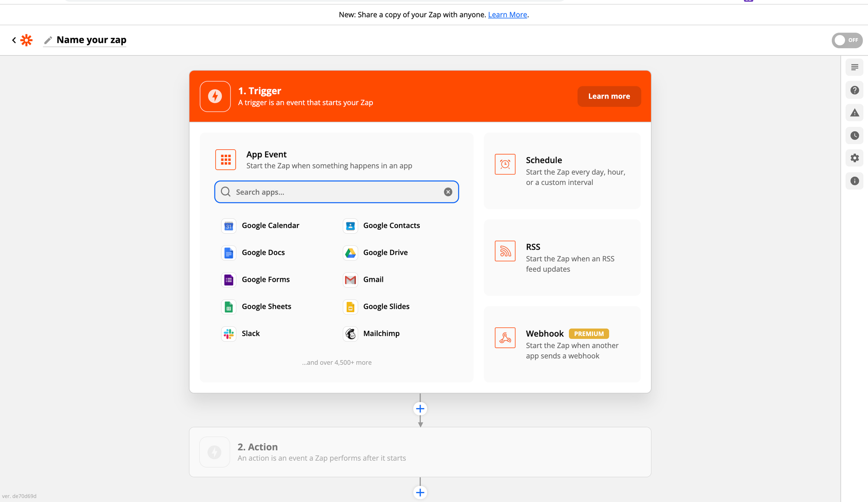This screenshot has height=502, width=868.
Task: Choose the Mailchimp icon
Action: pyautogui.click(x=350, y=334)
